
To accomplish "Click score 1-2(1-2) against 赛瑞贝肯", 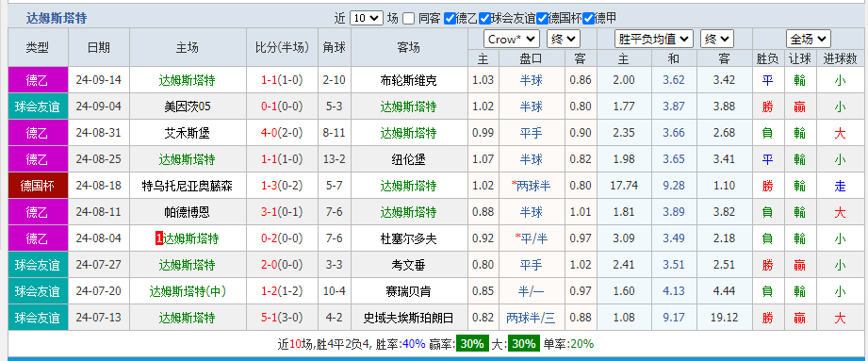I will 283,291.
